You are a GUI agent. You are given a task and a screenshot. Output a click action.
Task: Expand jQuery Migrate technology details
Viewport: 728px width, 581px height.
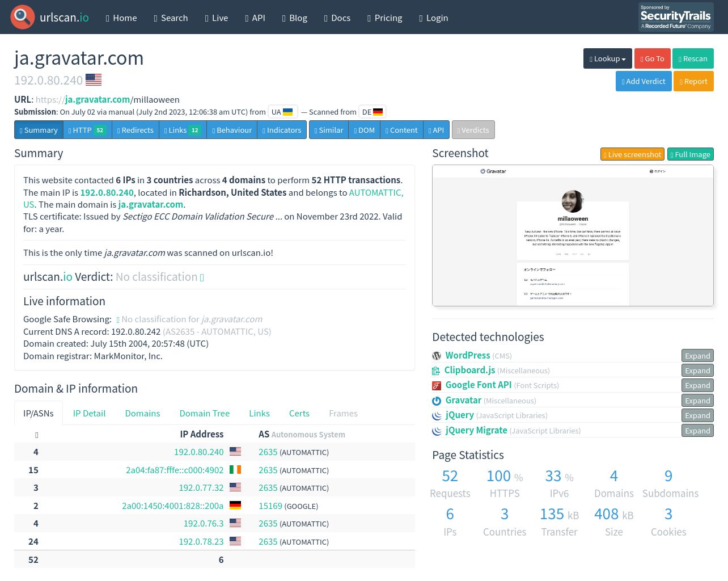click(x=697, y=431)
